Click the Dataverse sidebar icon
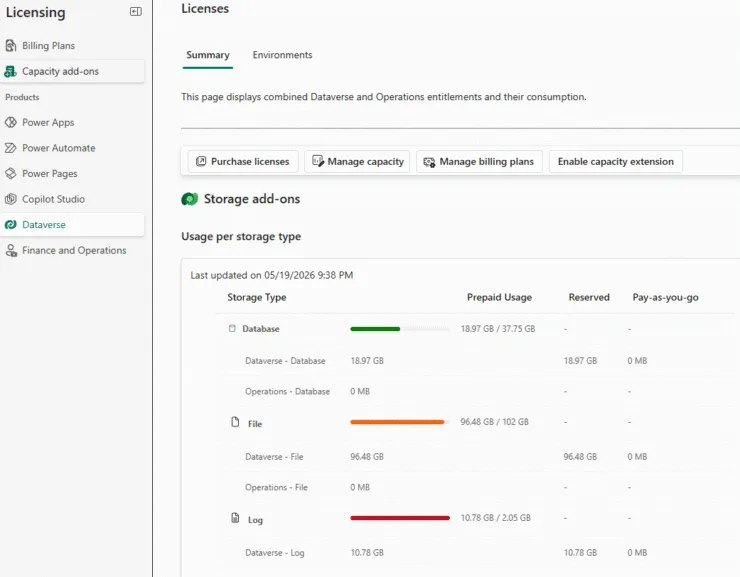This screenshot has width=740, height=577. [10, 225]
